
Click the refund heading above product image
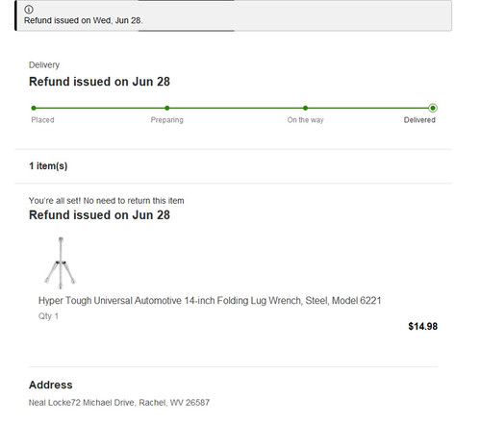pyautogui.click(x=99, y=215)
